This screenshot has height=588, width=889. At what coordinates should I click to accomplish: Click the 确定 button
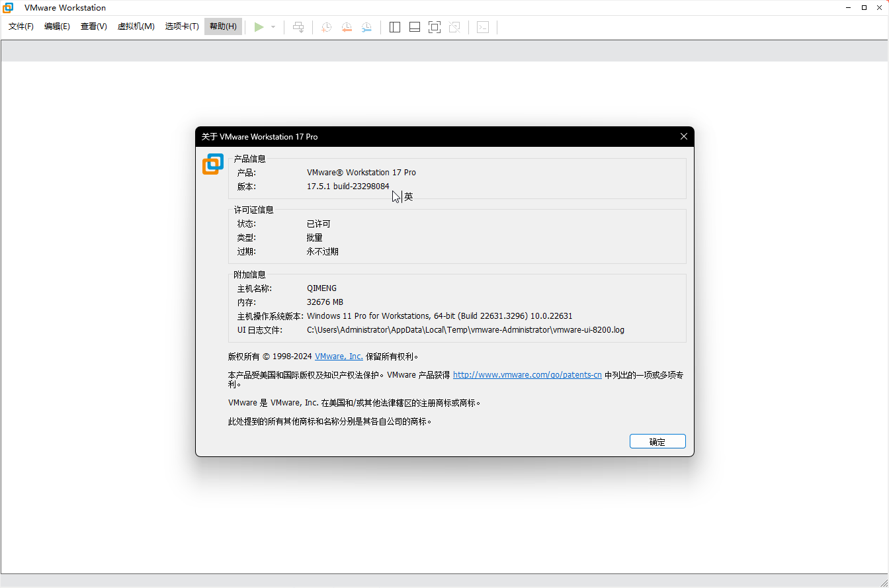657,442
